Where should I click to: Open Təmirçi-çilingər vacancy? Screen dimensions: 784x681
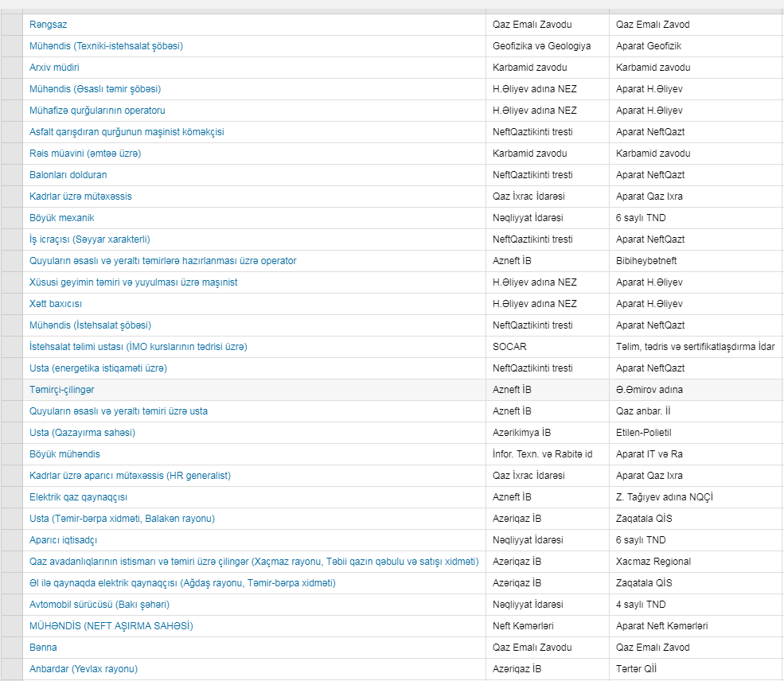click(61, 390)
